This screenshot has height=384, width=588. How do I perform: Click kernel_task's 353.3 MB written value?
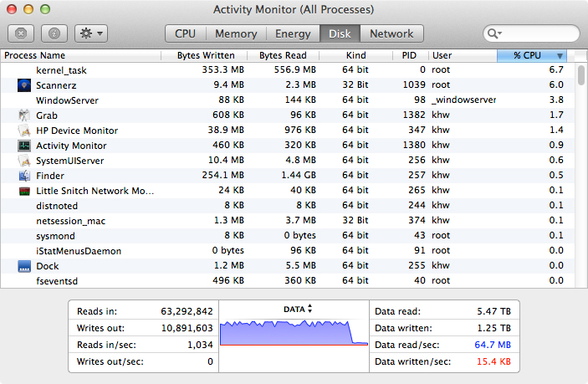pos(222,69)
